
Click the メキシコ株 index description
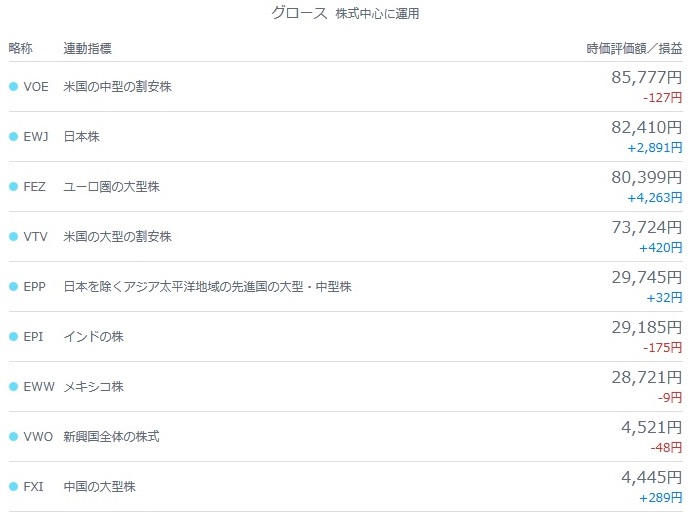[94, 387]
